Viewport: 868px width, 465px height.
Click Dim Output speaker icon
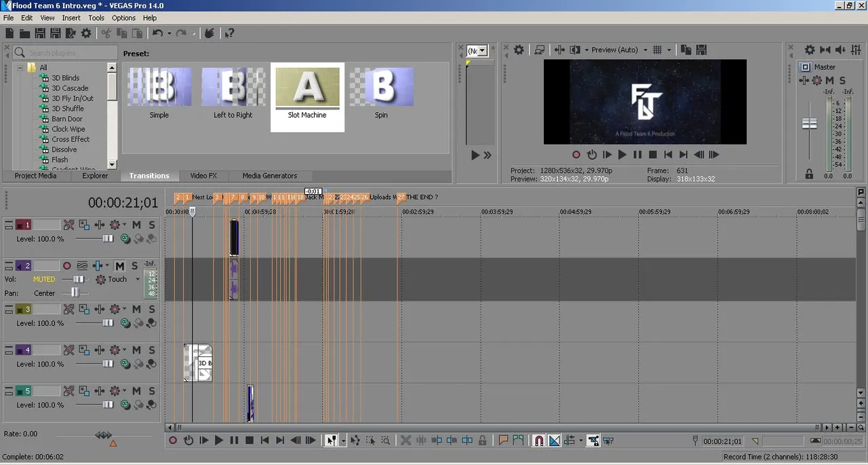tap(840, 50)
